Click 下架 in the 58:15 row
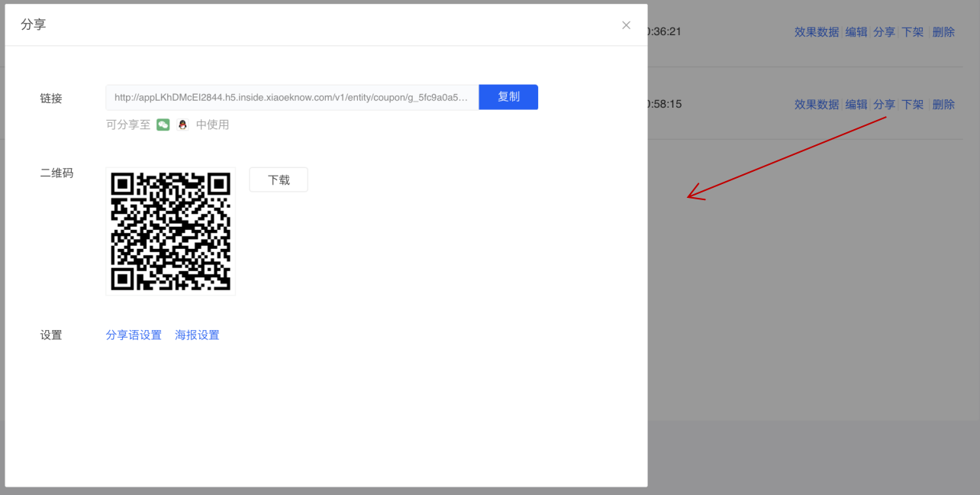980x495 pixels. [x=913, y=105]
